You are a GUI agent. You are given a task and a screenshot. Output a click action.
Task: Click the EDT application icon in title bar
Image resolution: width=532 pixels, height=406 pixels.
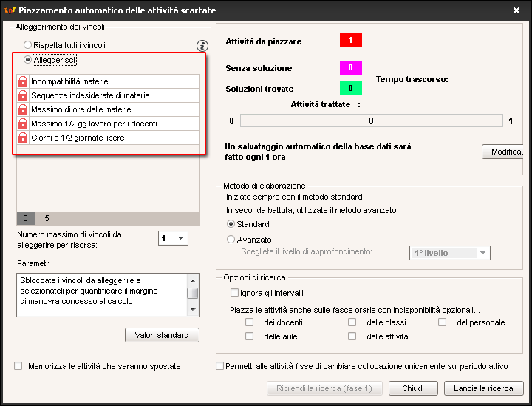tap(10, 10)
